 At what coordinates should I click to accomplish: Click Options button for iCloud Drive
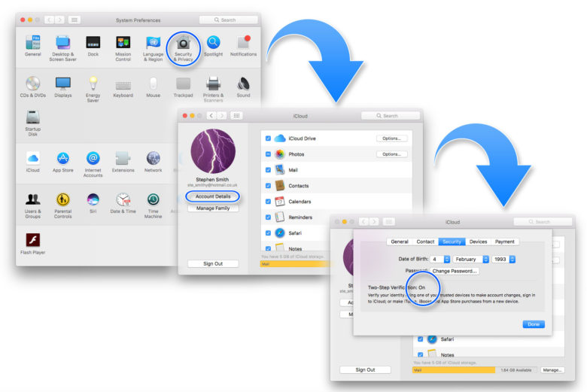[391, 138]
